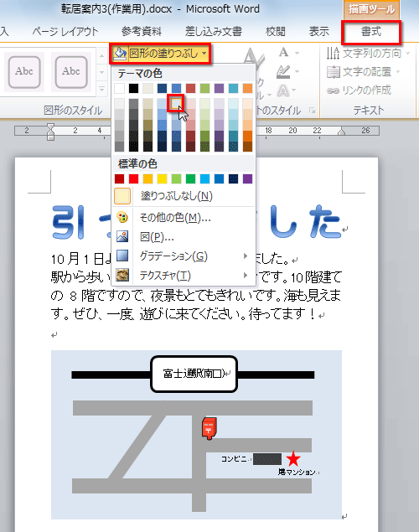Go to the 差し込み文書 tab
Viewport: 419px width, 532px height.
point(213,32)
